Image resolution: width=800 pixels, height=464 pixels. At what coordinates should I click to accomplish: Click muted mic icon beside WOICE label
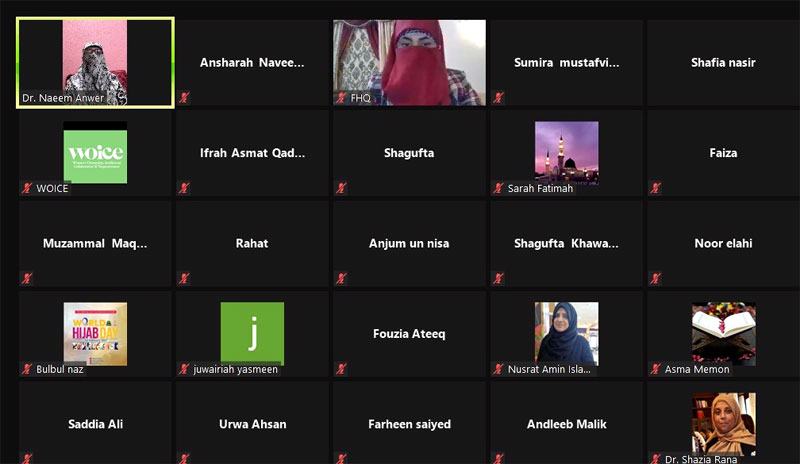[x=27, y=188]
